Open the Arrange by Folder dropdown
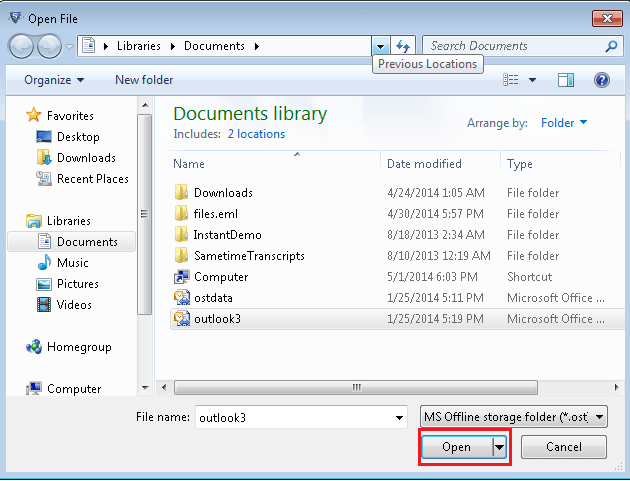This screenshot has width=630, height=481. (564, 123)
